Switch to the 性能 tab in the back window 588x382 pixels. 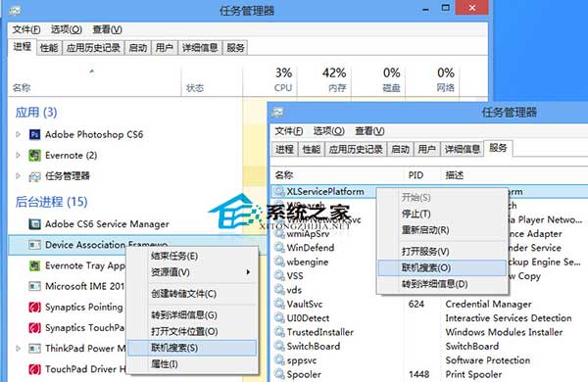(49, 48)
